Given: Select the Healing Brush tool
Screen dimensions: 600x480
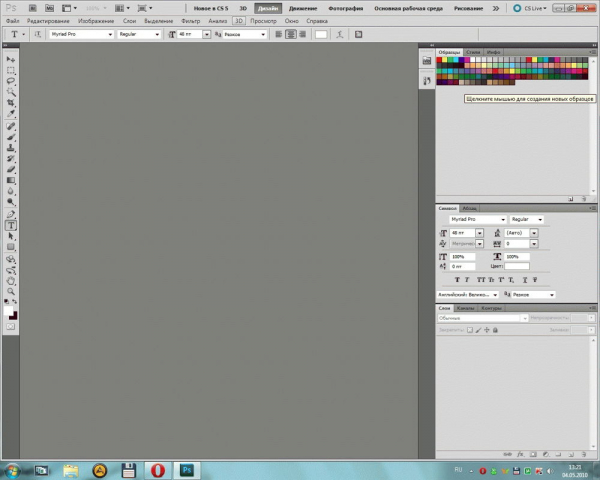Looking at the screenshot, I should tap(11, 126).
